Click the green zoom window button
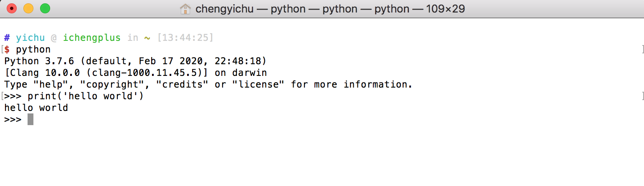Viewport: 644px width, 186px height. (45, 8)
